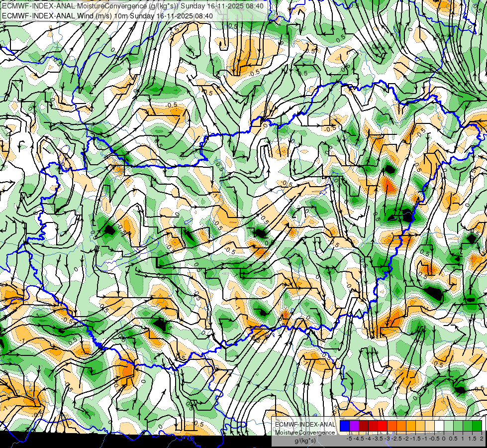Click the orange swatch between -2.5 and -2
487x448 pixels.
401,426
